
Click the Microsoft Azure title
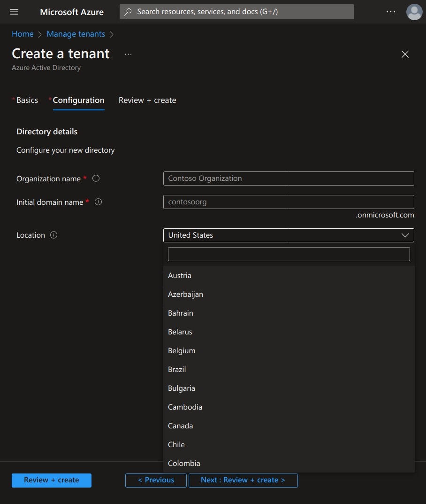(x=72, y=12)
